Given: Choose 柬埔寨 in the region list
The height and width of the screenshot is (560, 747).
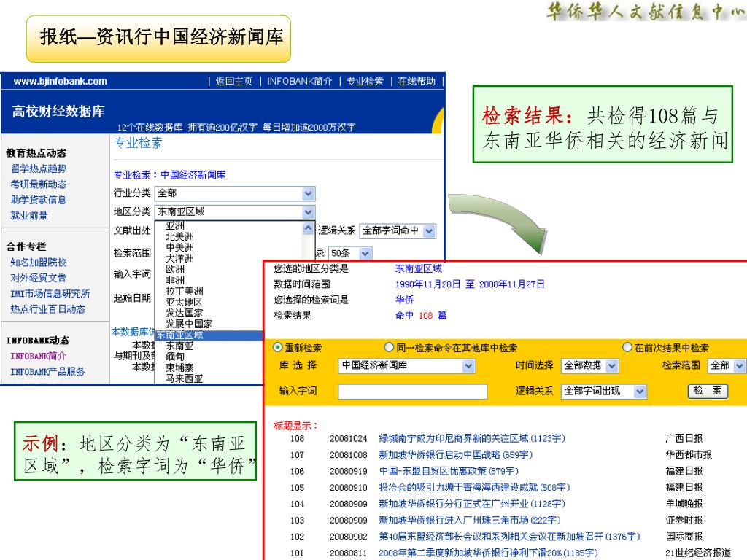Looking at the screenshot, I should [x=179, y=368].
